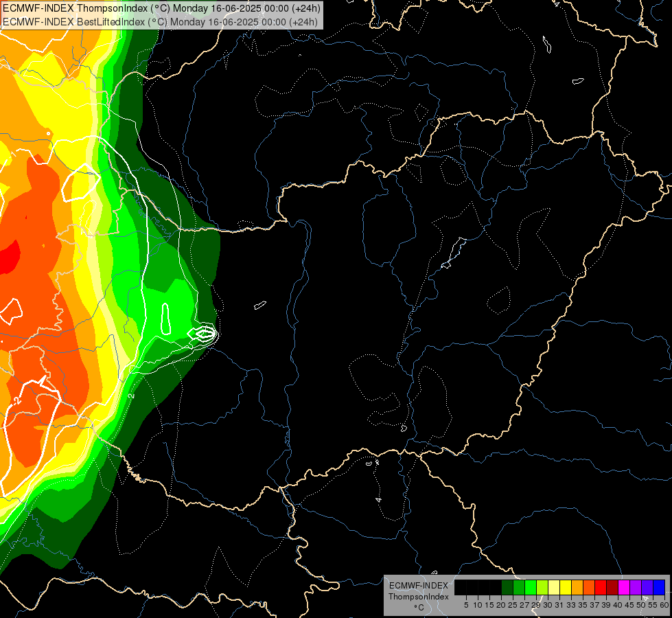Image resolution: width=672 pixels, height=618 pixels.
Task: Select the dark red 39–40 legend swatch
Action: (x=612, y=587)
